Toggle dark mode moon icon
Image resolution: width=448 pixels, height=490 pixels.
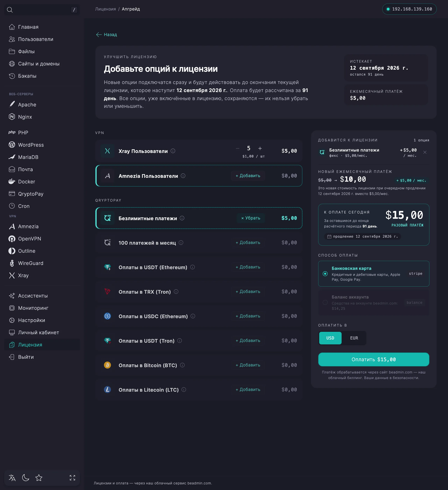(x=26, y=478)
